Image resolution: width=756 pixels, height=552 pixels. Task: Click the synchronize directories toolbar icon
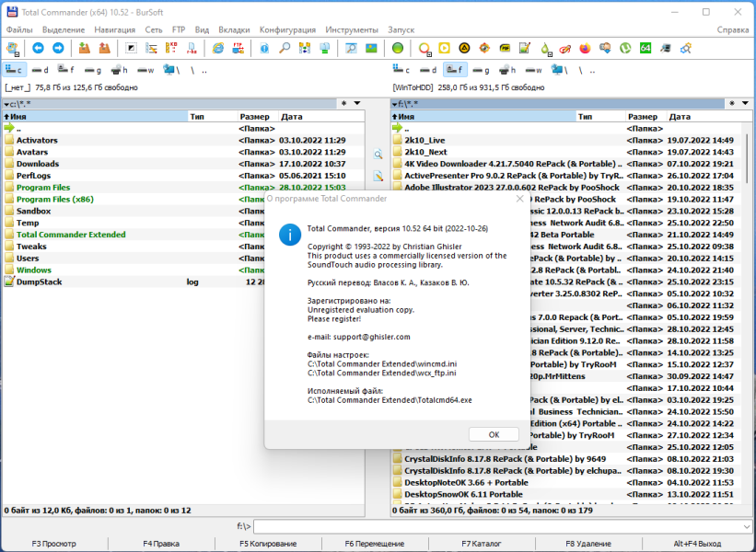coord(305,48)
